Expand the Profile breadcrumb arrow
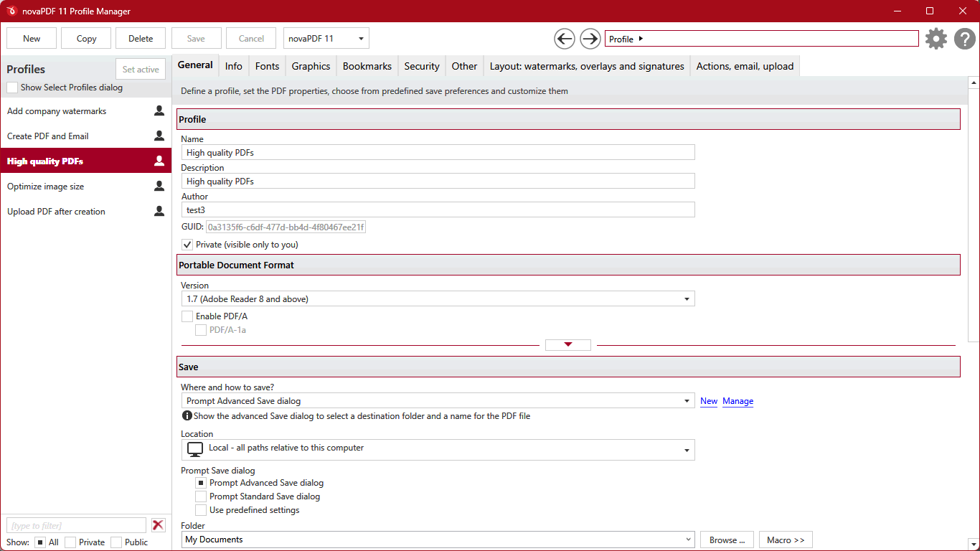Screen dimensions: 980x551 click(641, 39)
